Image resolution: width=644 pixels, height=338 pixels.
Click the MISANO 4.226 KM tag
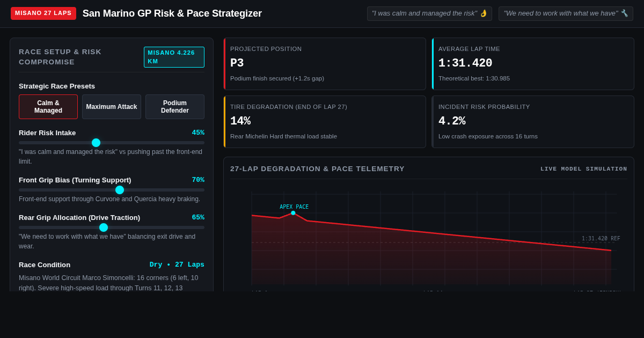point(174,57)
